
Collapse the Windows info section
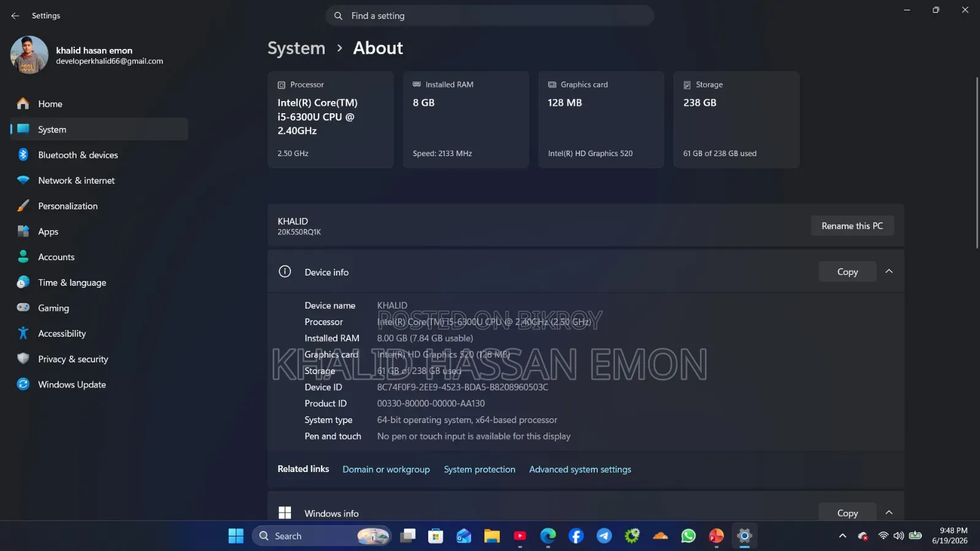pyautogui.click(x=889, y=512)
